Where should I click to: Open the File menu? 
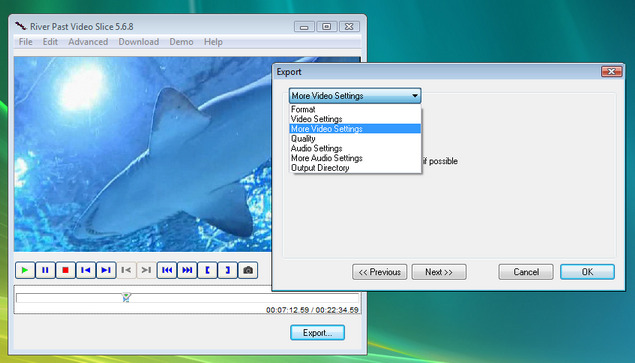(x=26, y=42)
